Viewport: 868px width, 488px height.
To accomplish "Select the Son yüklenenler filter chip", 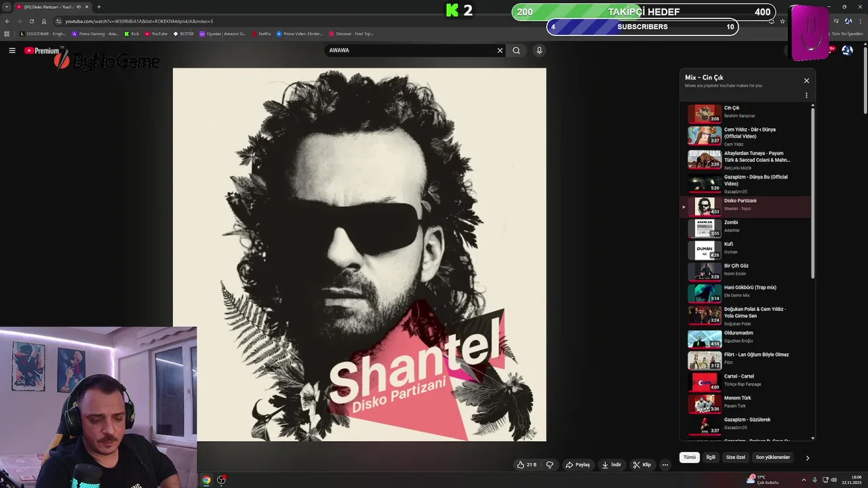I will pos(773,457).
